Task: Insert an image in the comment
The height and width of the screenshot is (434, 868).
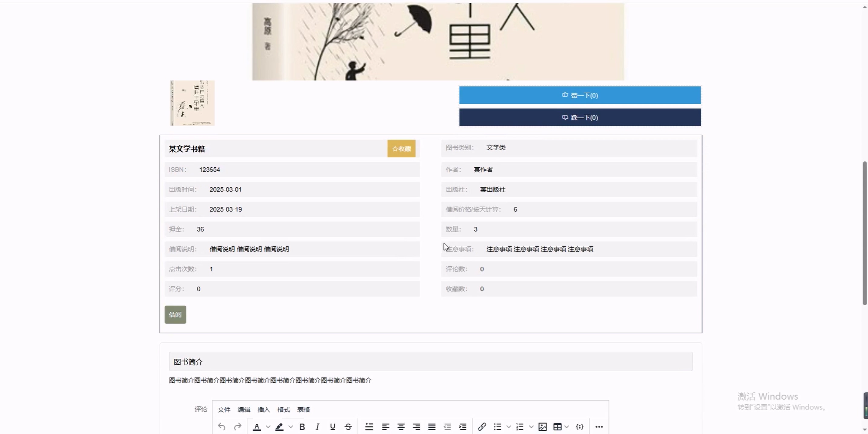Action: click(542, 427)
